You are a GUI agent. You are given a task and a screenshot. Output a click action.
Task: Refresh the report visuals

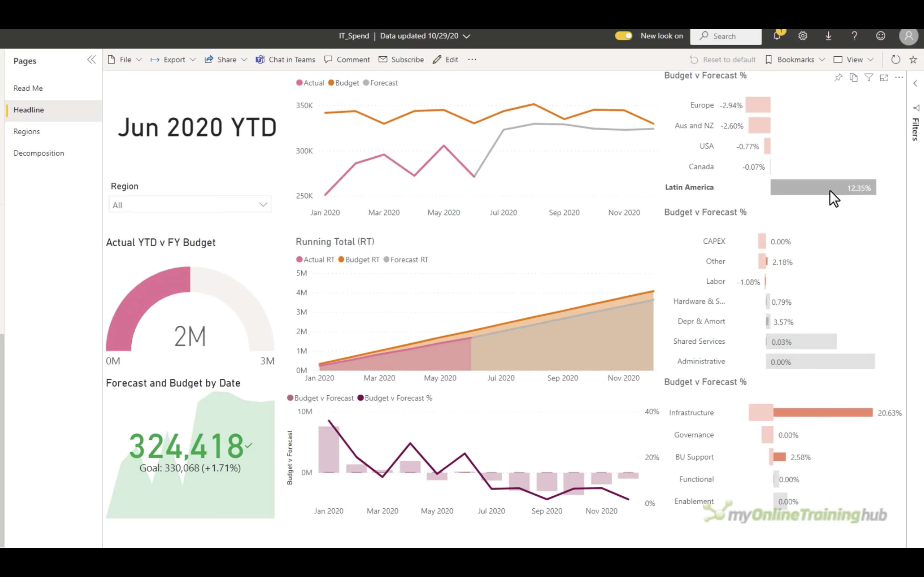tap(895, 60)
